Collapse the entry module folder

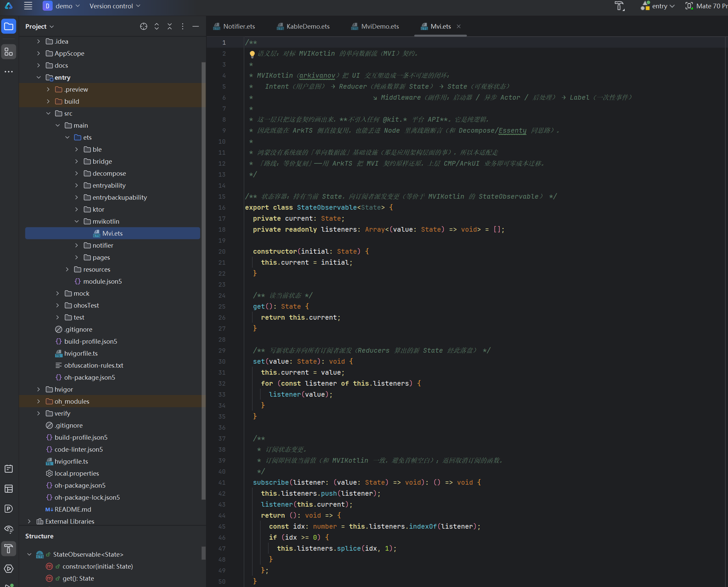point(39,77)
